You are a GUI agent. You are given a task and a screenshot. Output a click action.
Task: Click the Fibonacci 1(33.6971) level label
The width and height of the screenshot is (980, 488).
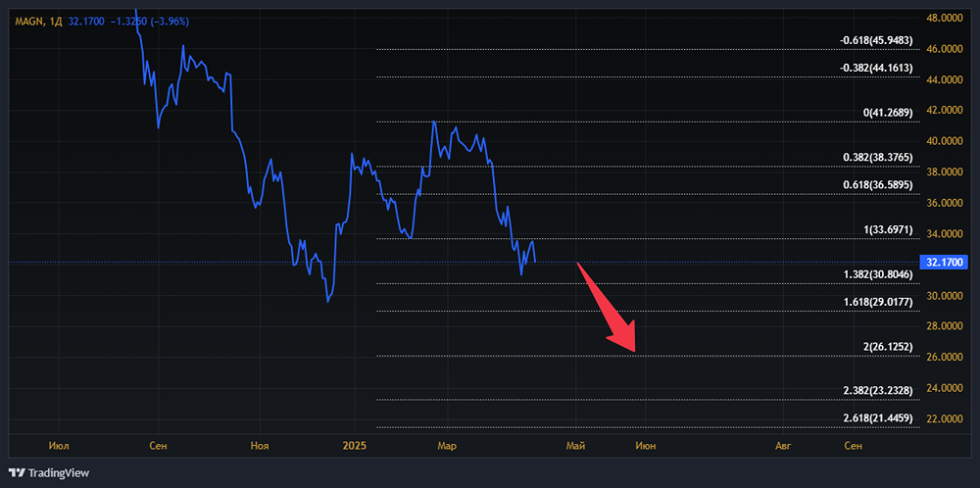pyautogui.click(x=888, y=230)
